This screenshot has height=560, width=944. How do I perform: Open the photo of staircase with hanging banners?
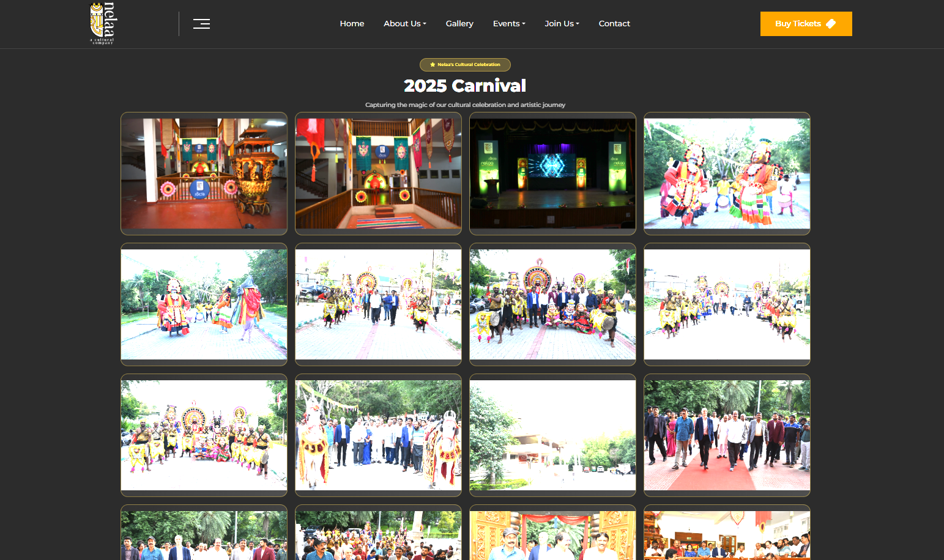378,174
